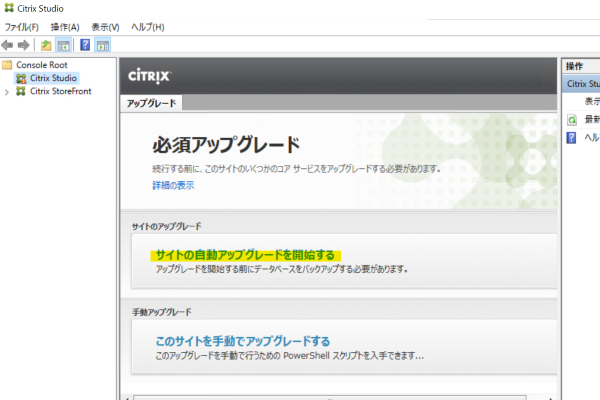Click the 表示 action pane item

(592, 101)
